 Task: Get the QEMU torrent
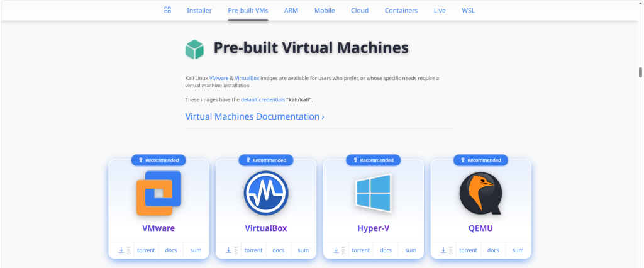click(468, 250)
